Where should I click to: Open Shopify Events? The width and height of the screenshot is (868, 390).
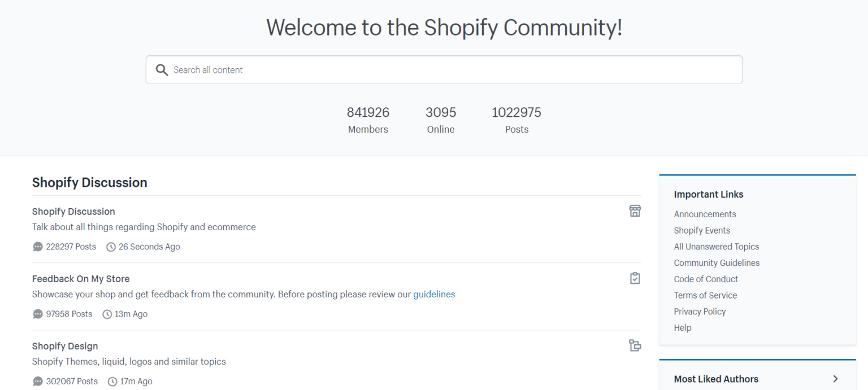[x=702, y=230]
